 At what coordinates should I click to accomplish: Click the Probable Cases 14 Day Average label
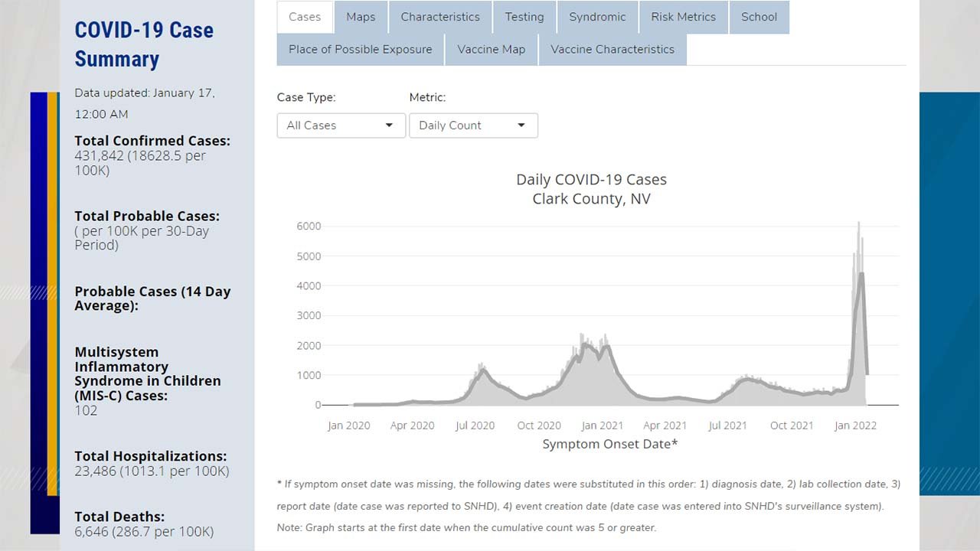point(152,298)
